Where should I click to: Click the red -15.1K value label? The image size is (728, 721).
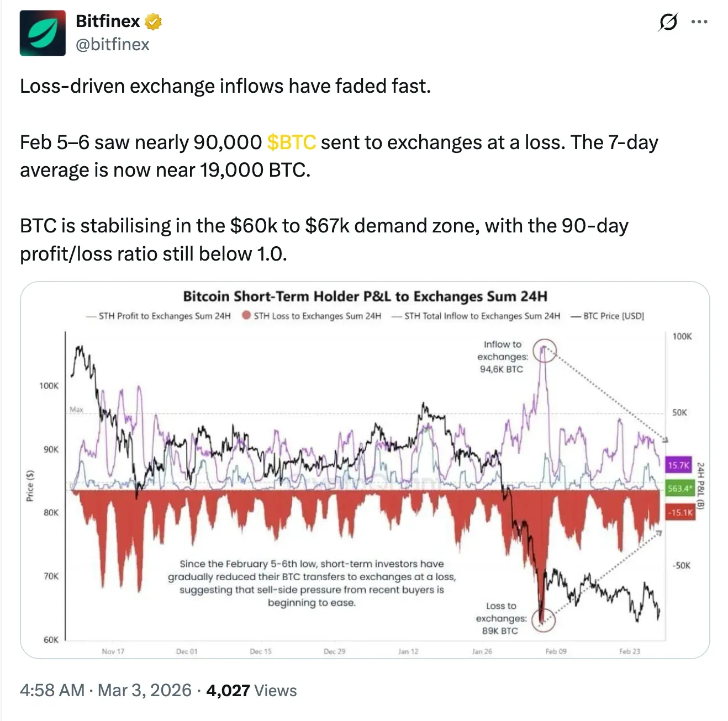679,512
